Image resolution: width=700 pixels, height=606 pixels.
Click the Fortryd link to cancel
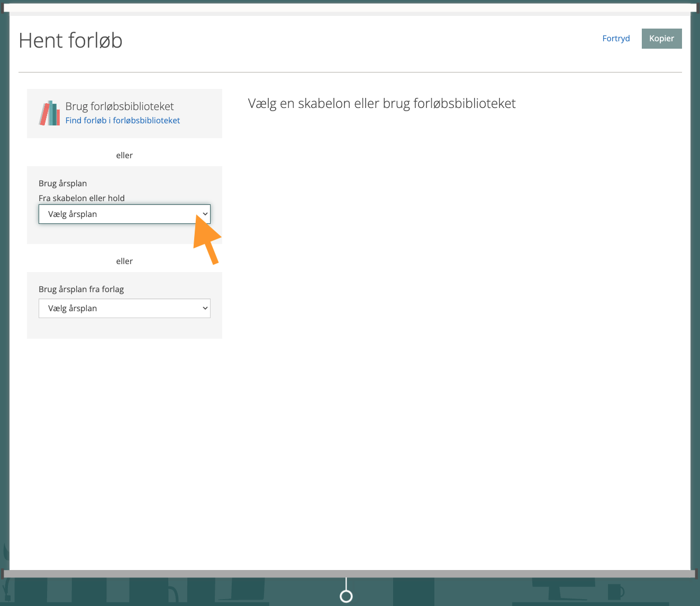[x=616, y=39]
